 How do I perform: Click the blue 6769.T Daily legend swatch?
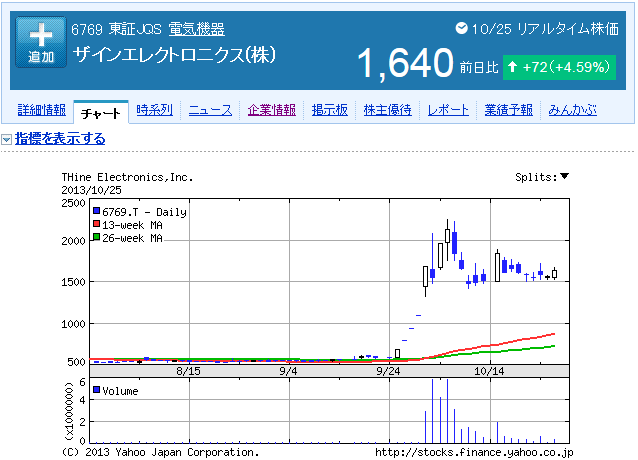[x=96, y=211]
